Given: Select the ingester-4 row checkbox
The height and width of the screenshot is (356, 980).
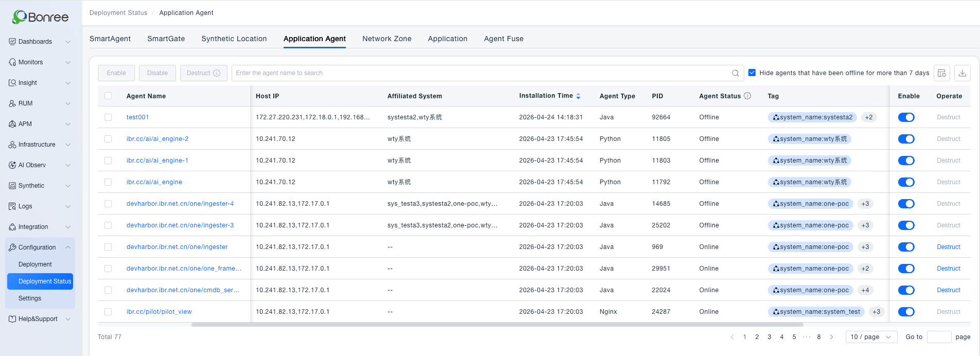Looking at the screenshot, I should coord(108,204).
